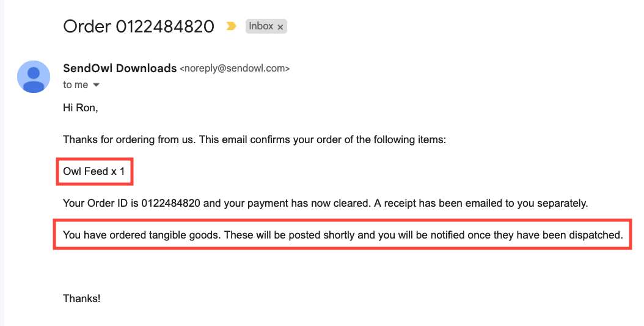This screenshot has width=644, height=326.
Task: Click sender name SendOwl Downloads
Action: pos(120,69)
